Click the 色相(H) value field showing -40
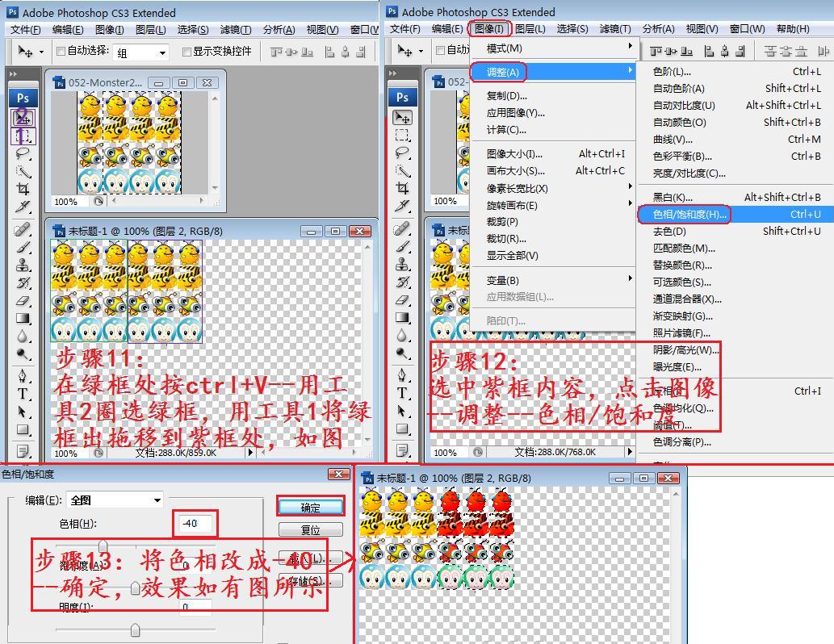The width and height of the screenshot is (834, 644). [195, 523]
